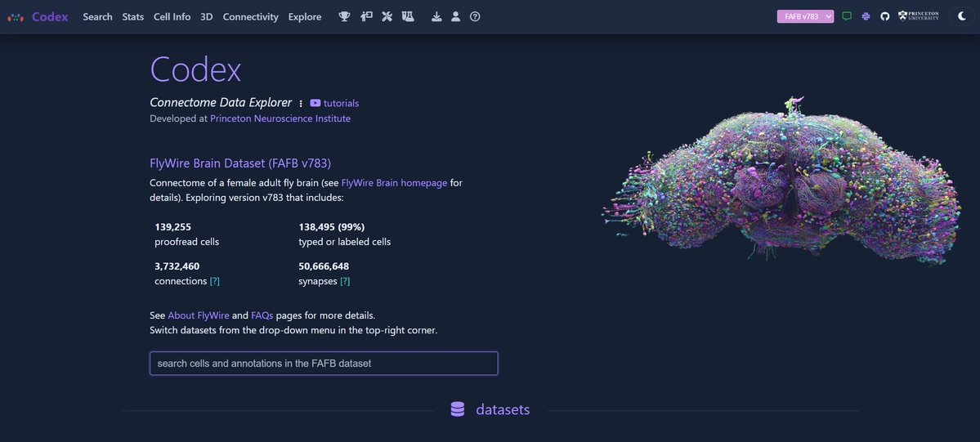Open the Cell Info menu item
The height and width of the screenshot is (442, 980).
pos(172,17)
